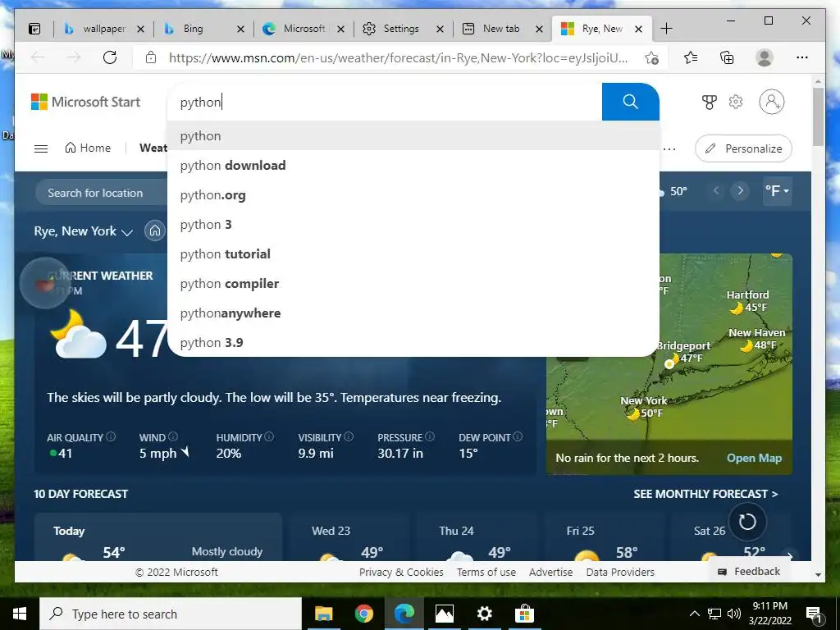Click the wind info icon

click(x=173, y=436)
